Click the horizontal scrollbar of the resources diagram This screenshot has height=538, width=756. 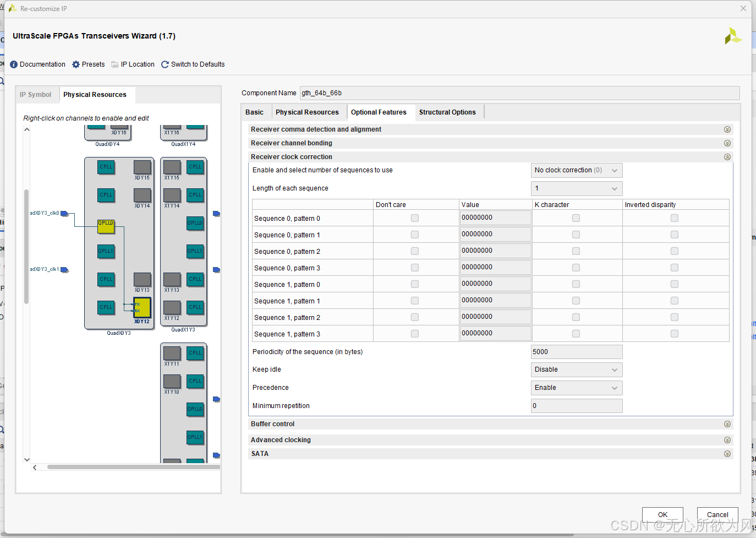134,467
